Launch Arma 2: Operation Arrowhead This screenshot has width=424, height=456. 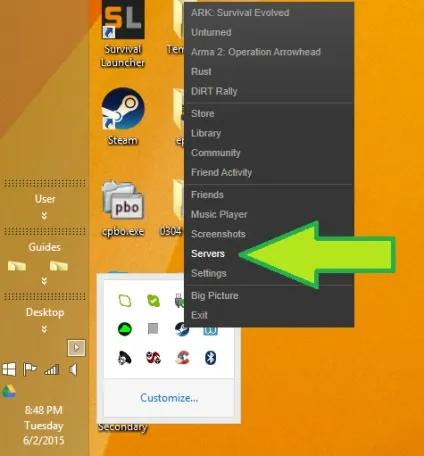(x=269, y=52)
